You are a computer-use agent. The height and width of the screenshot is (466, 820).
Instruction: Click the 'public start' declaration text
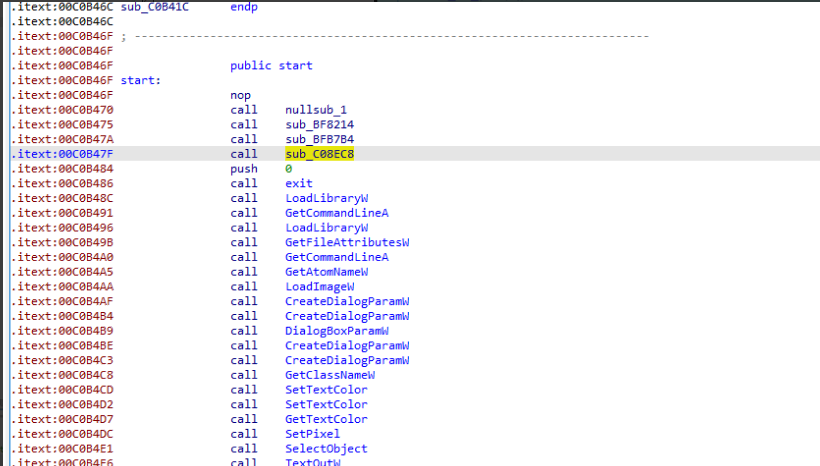click(x=271, y=65)
